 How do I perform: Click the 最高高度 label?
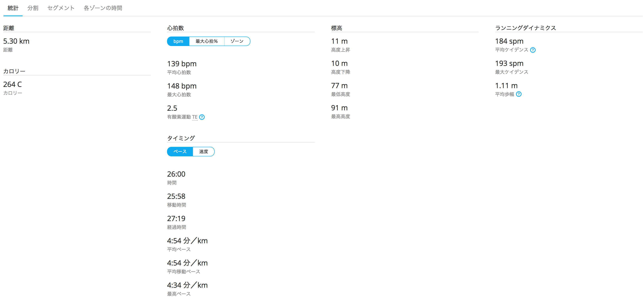coord(340,116)
